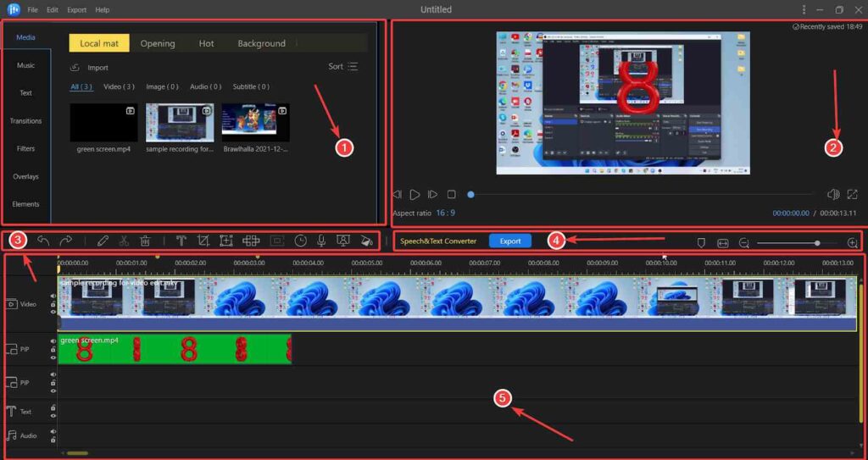Play the preview video
The height and width of the screenshot is (460, 868).
click(415, 194)
